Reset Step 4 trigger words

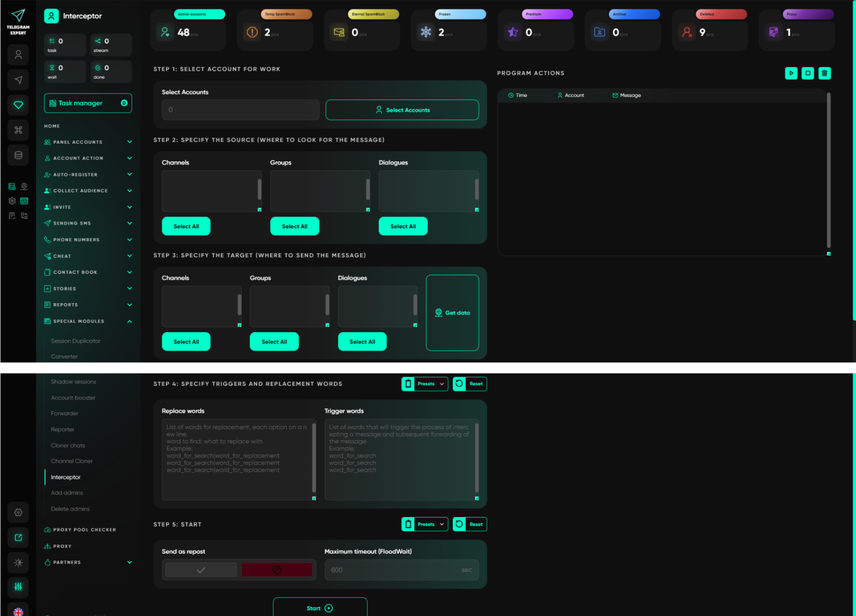470,384
